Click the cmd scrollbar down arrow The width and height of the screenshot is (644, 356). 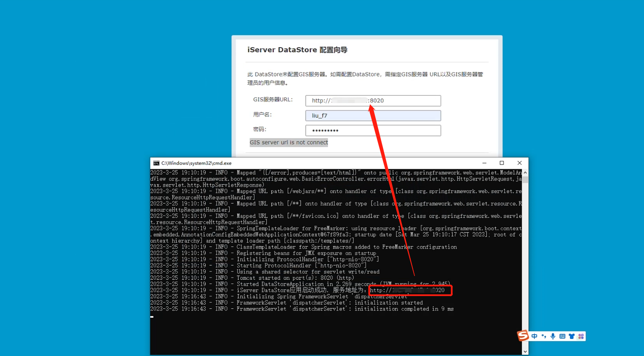(x=525, y=352)
